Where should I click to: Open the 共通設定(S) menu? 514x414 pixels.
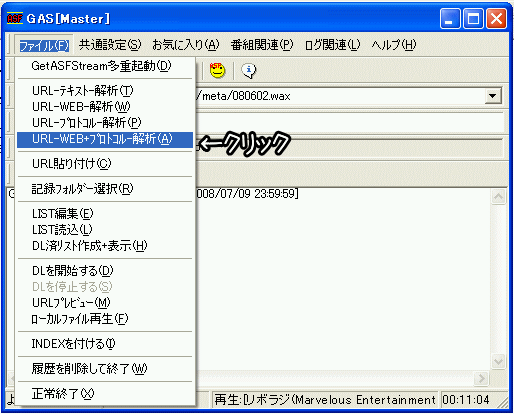tap(110, 45)
